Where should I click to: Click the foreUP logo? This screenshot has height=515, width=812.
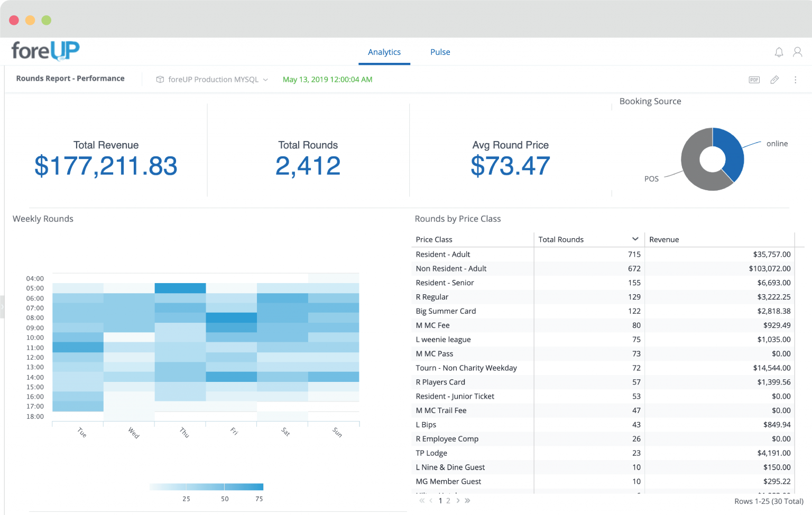(x=45, y=51)
